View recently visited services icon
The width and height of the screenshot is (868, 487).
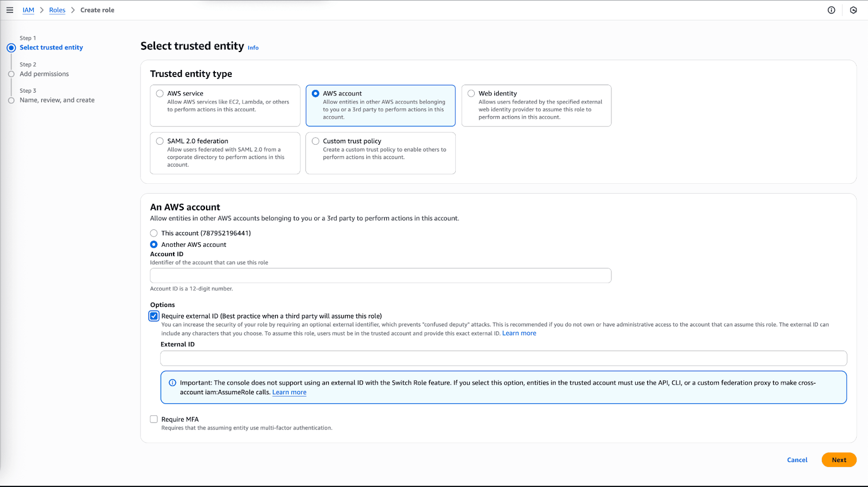pos(853,10)
